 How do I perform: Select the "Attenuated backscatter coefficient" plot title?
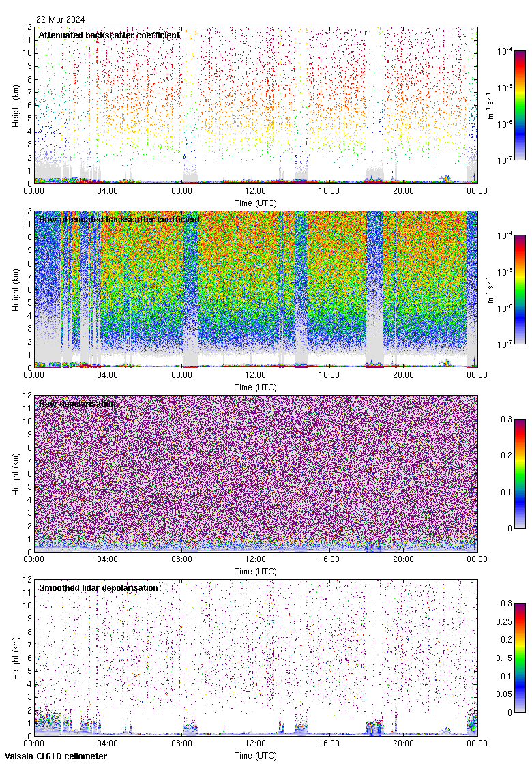109,35
